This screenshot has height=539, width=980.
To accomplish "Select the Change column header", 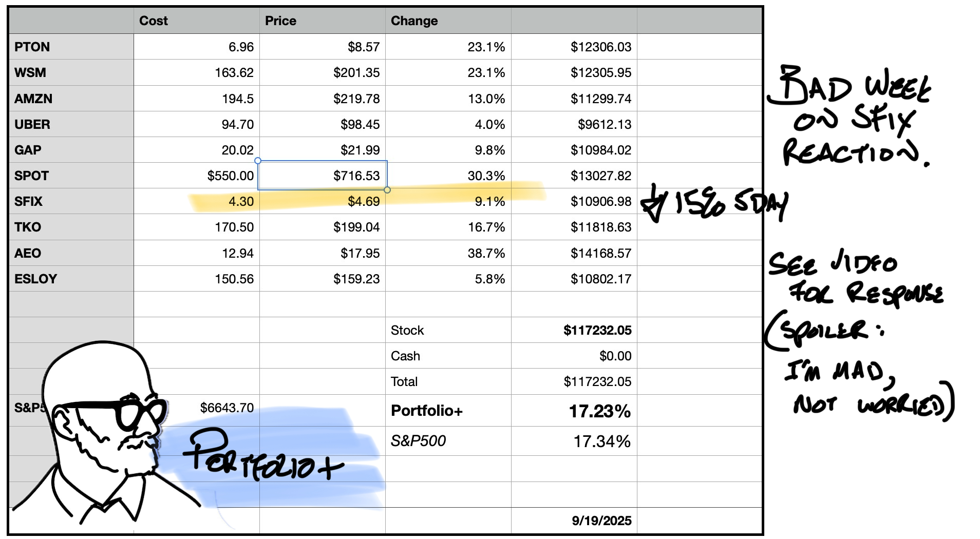I will (x=414, y=21).
